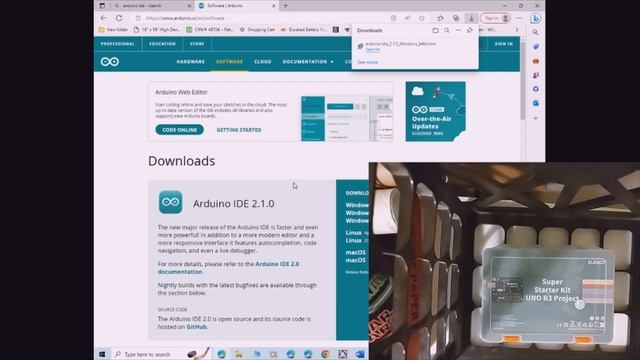This screenshot has width=640, height=360.
Task: Click the downloaded arduino-ide Windows file name
Action: coord(400,44)
